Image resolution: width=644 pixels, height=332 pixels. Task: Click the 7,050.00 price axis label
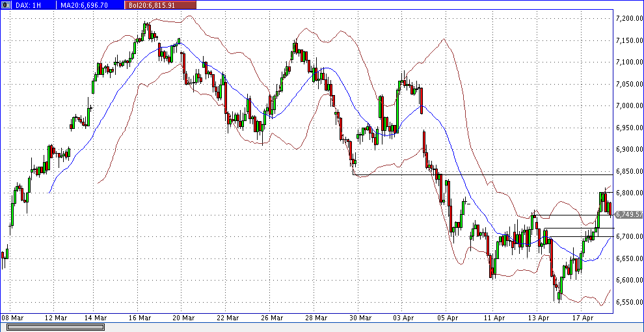[629, 84]
